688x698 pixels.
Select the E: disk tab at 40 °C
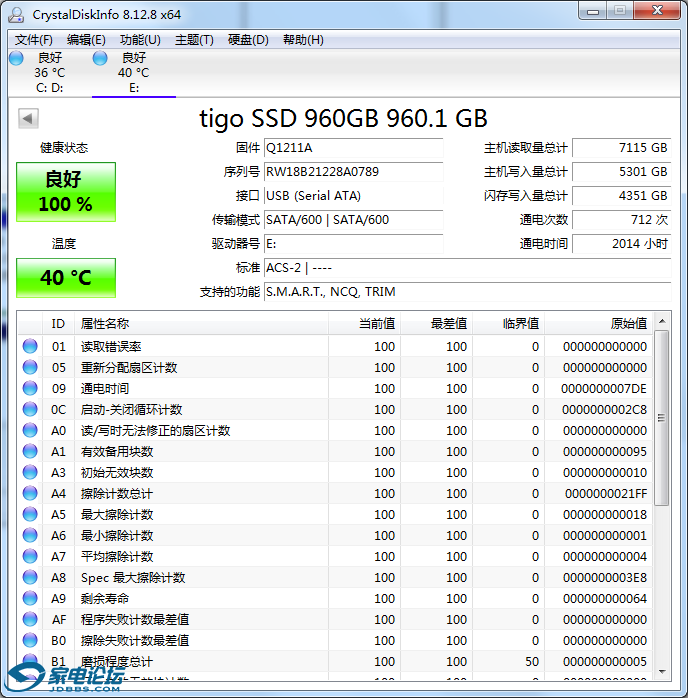tap(134, 73)
